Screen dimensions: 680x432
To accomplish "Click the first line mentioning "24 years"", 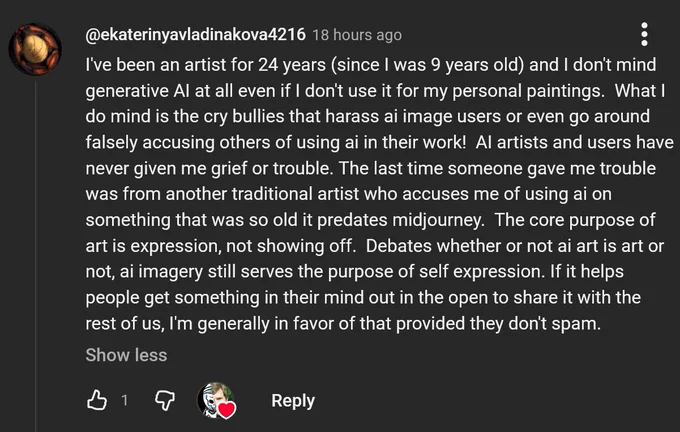I will [x=371, y=65].
